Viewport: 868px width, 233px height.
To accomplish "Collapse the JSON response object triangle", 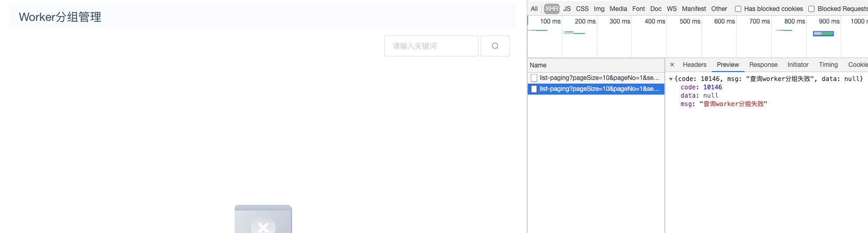I will tap(671, 79).
